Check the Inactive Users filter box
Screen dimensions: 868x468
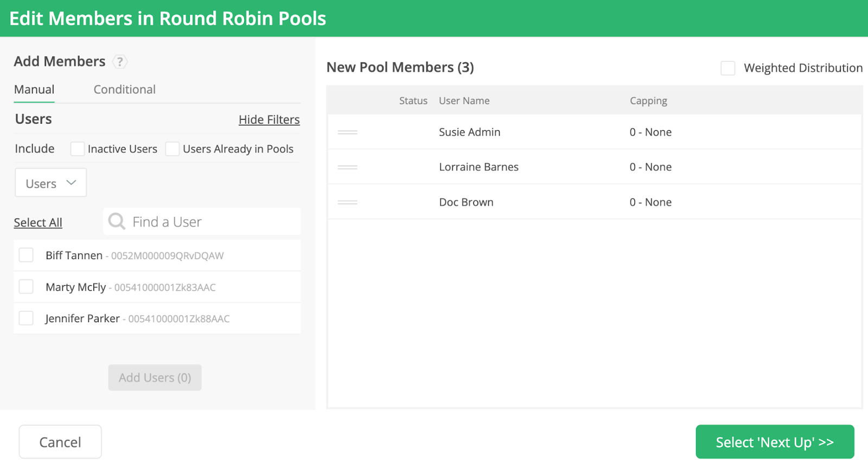78,149
